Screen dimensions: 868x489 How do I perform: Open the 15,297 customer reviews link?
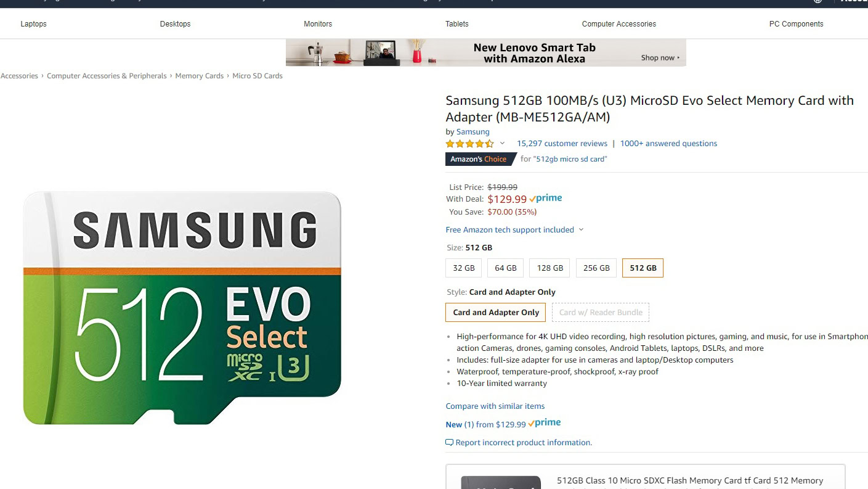562,144
